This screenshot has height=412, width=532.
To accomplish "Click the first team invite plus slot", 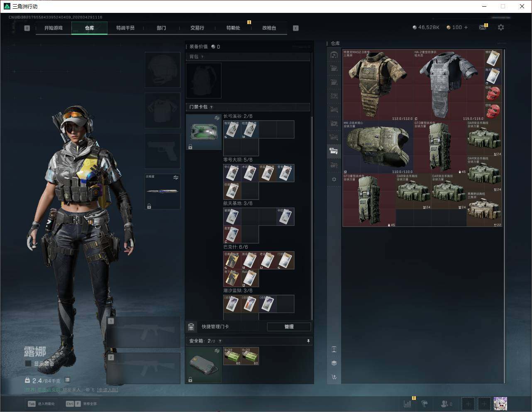I will 468,404.
